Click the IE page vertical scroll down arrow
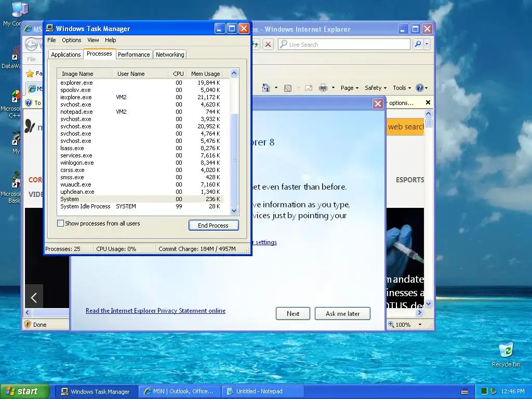 pyautogui.click(x=428, y=303)
